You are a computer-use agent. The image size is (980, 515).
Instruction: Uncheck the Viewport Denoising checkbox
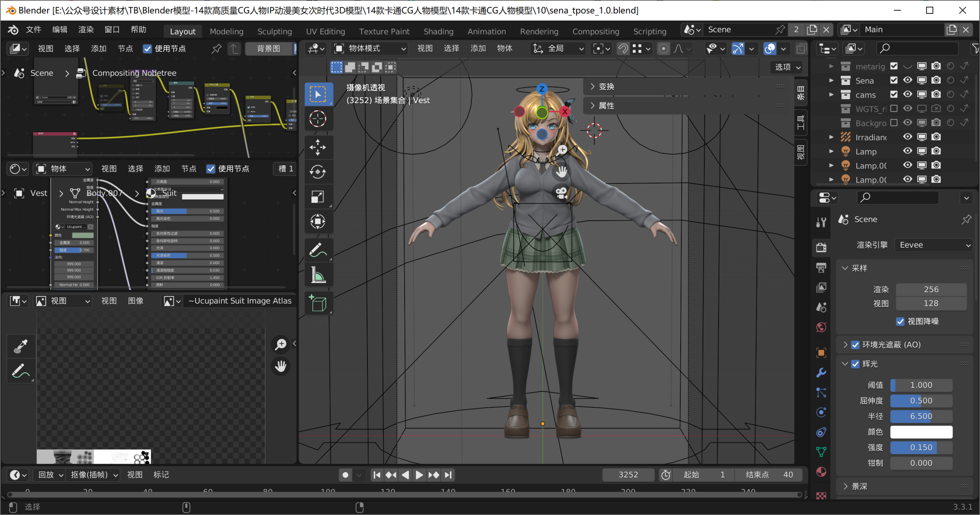(900, 321)
